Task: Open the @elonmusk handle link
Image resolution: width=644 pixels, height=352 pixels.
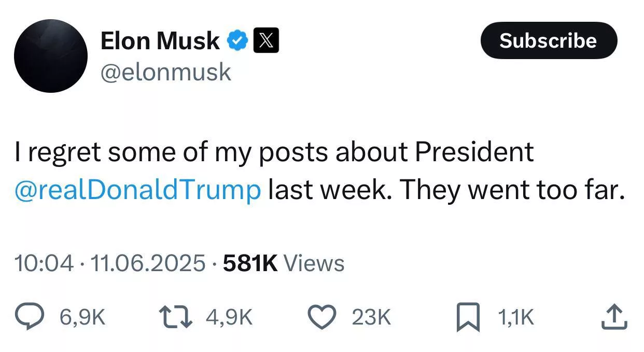Action: tap(165, 72)
